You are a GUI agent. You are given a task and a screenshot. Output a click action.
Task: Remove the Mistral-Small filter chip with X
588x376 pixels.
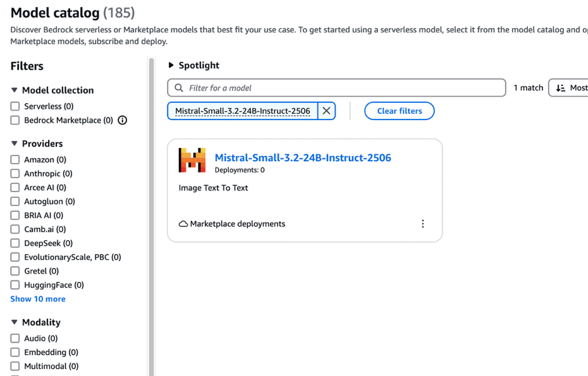(x=326, y=111)
